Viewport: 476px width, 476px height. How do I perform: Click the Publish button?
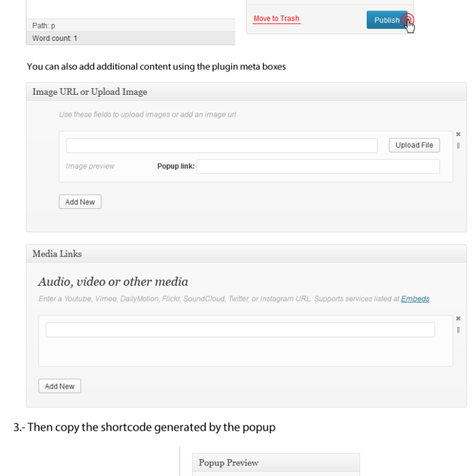(387, 20)
